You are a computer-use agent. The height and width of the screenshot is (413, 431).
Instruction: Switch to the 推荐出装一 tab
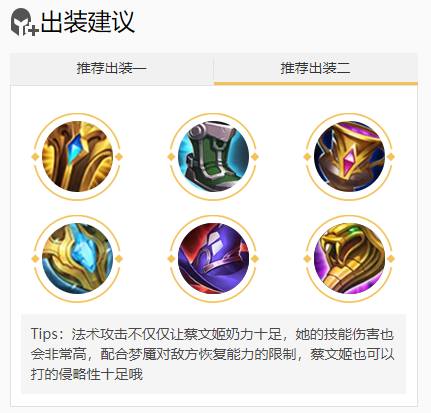tap(112, 69)
